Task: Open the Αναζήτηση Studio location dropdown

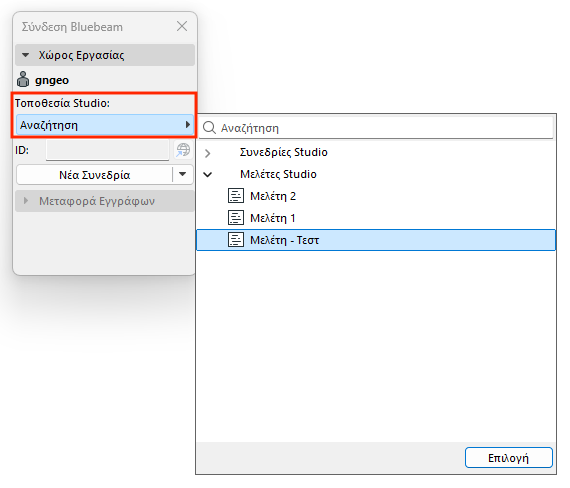Action: pos(105,125)
